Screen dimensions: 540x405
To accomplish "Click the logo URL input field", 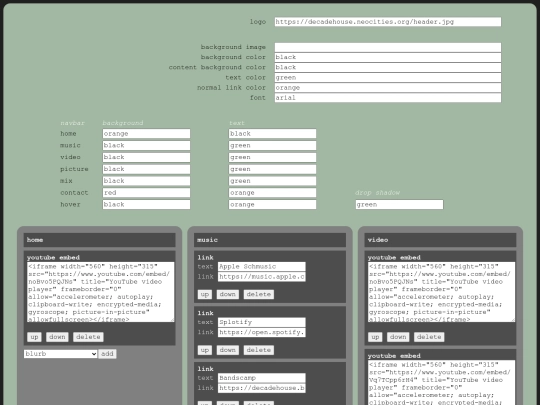I will point(388,22).
